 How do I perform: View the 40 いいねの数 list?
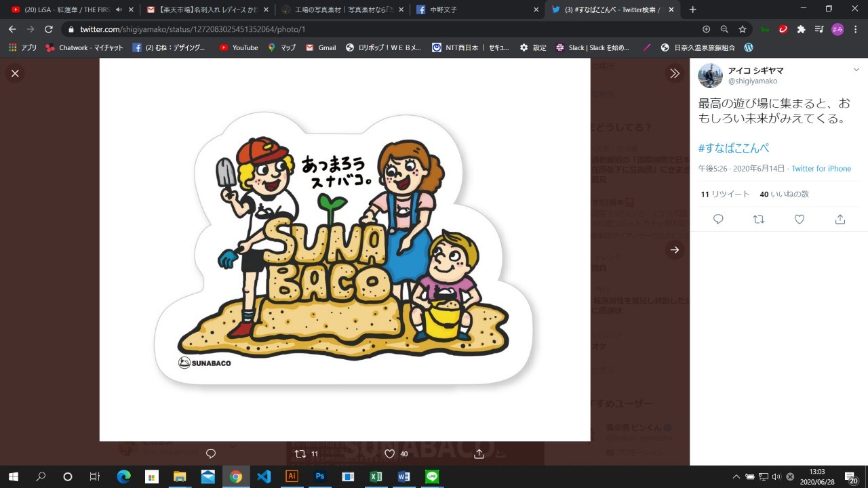click(x=784, y=194)
